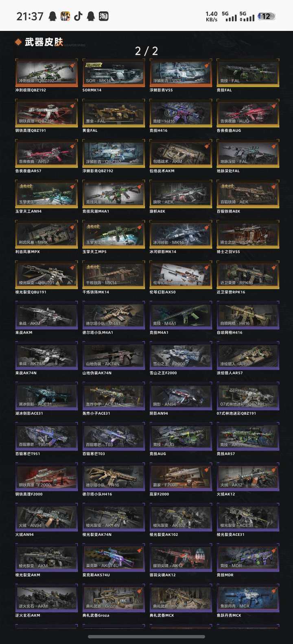Tap the battery indicator showing 12

[266, 16]
